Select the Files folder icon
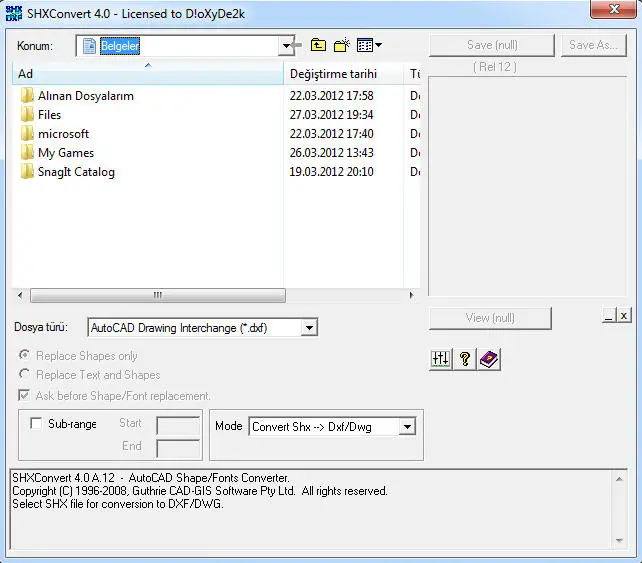The height and width of the screenshot is (563, 642). click(x=27, y=115)
